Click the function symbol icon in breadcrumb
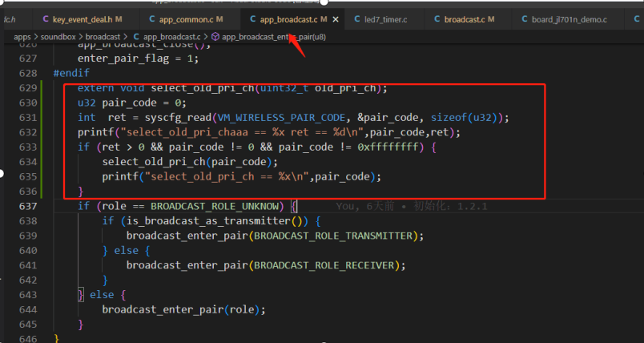 [215, 37]
